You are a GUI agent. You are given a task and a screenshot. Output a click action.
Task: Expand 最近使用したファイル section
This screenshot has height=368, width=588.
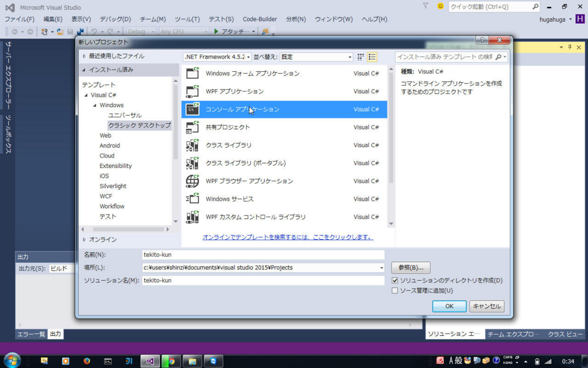pyautogui.click(x=84, y=56)
